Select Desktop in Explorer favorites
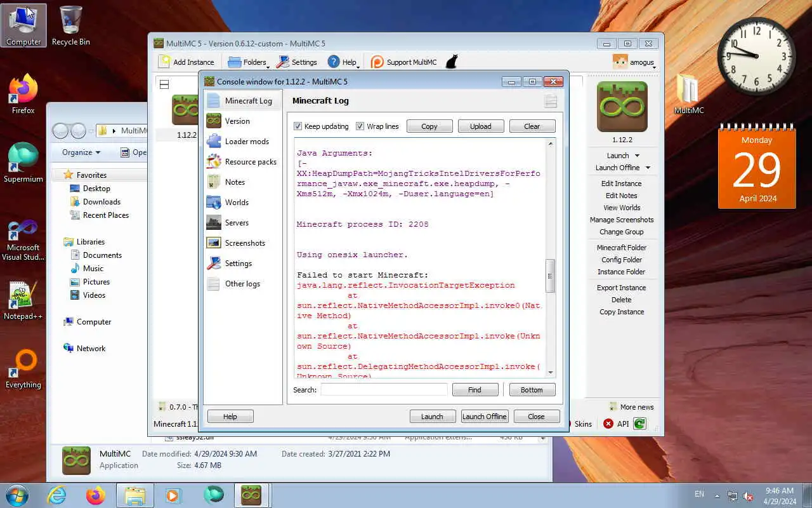 click(x=96, y=189)
